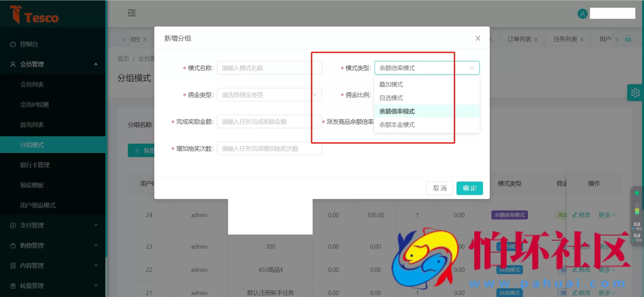Open the settings gear panel on right edge

pyautogui.click(x=635, y=93)
